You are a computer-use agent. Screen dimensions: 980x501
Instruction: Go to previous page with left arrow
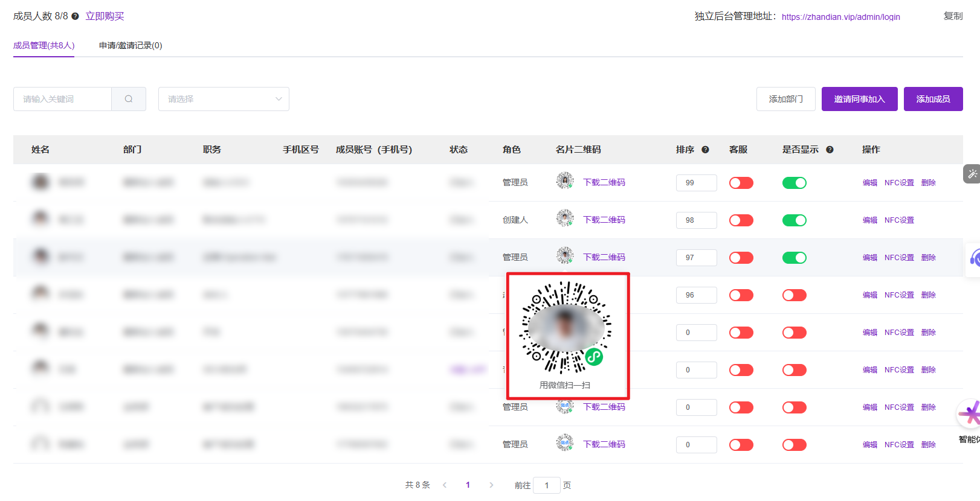[445, 485]
